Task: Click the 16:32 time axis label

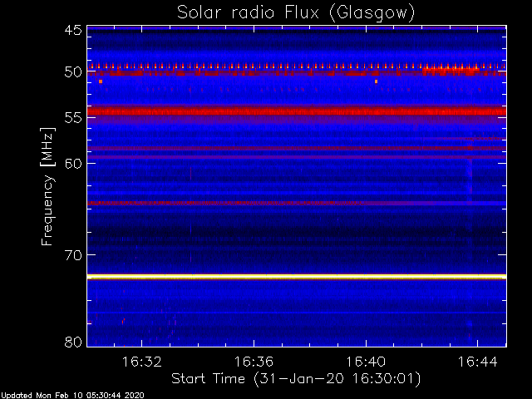Action: 141,362
